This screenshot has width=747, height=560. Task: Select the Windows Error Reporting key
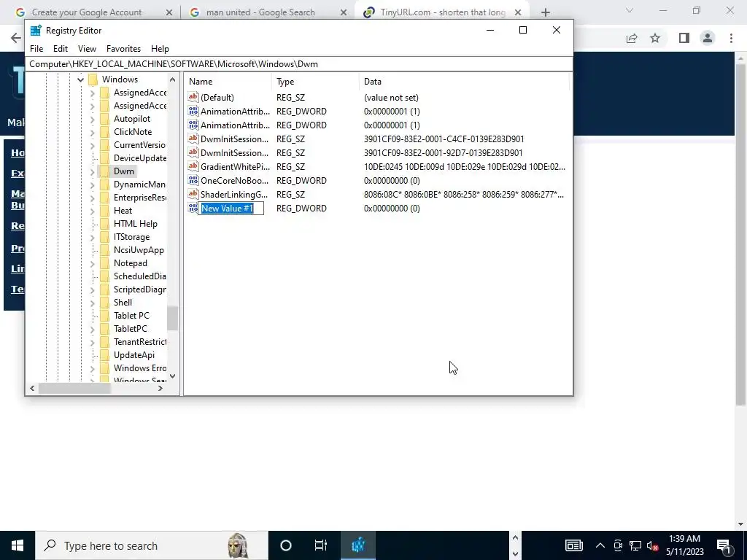pos(140,368)
